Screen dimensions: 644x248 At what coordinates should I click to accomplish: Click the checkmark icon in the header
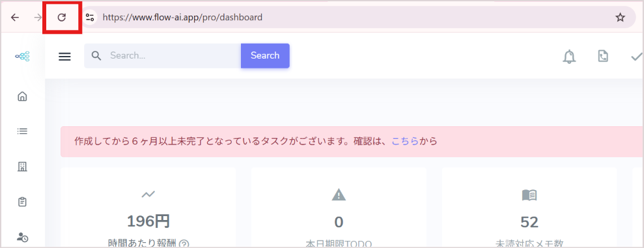pyautogui.click(x=637, y=57)
